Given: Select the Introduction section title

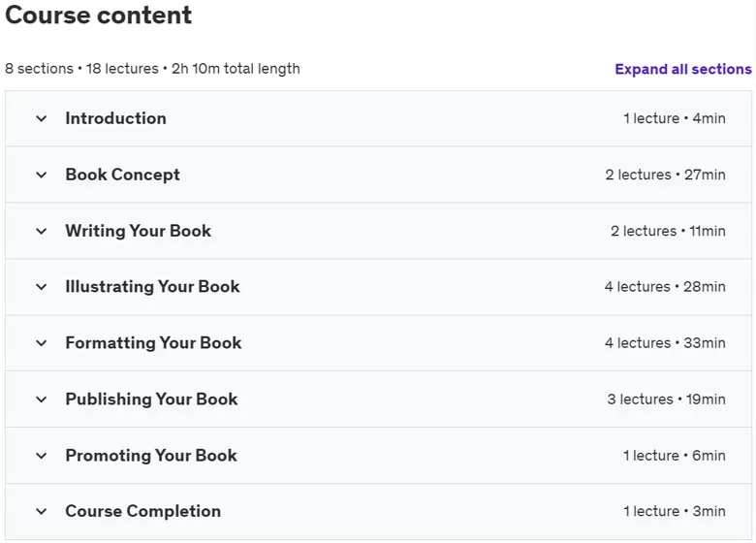Looking at the screenshot, I should pyautogui.click(x=115, y=118).
